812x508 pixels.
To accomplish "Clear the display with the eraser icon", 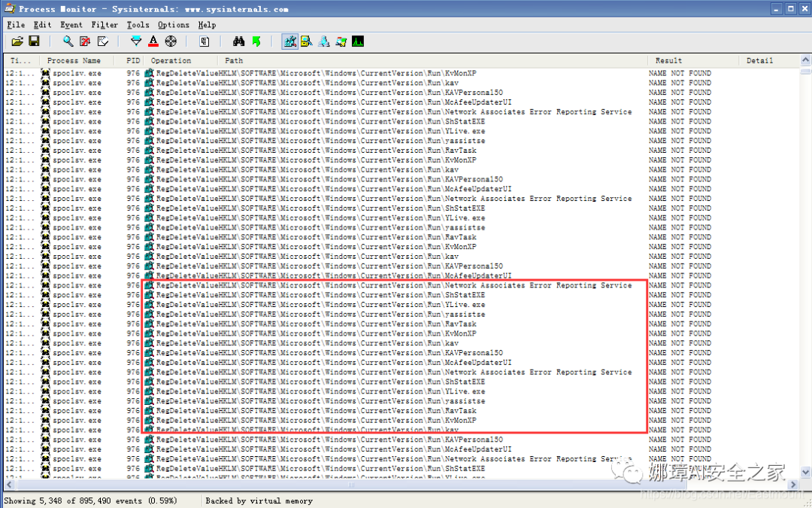I will pos(102,41).
